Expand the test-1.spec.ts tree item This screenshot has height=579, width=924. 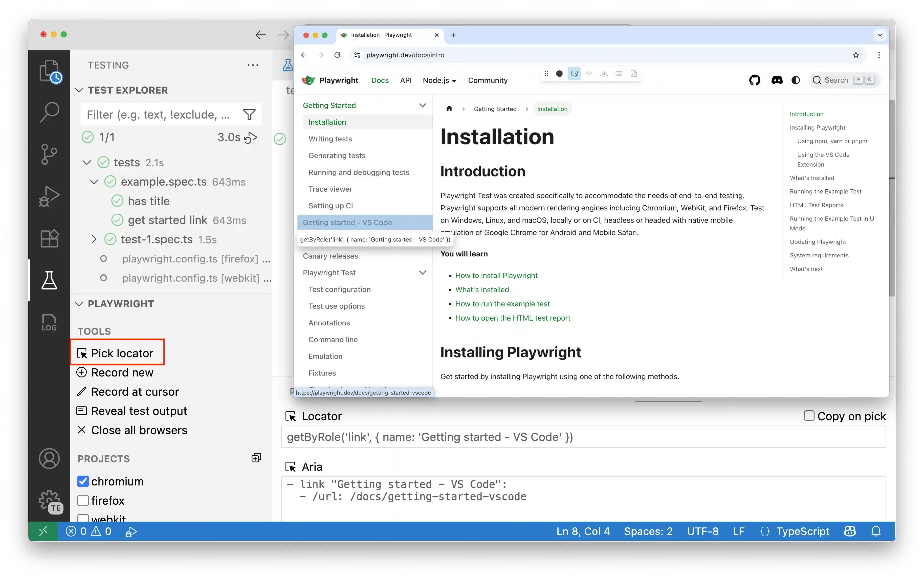[94, 239]
